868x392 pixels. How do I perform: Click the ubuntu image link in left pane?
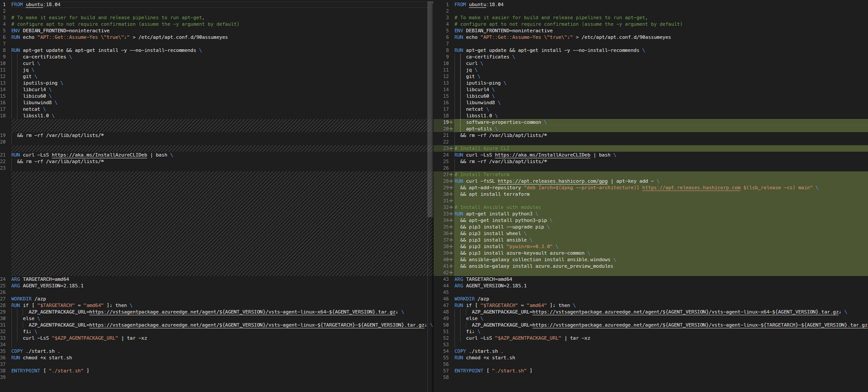[x=35, y=5]
